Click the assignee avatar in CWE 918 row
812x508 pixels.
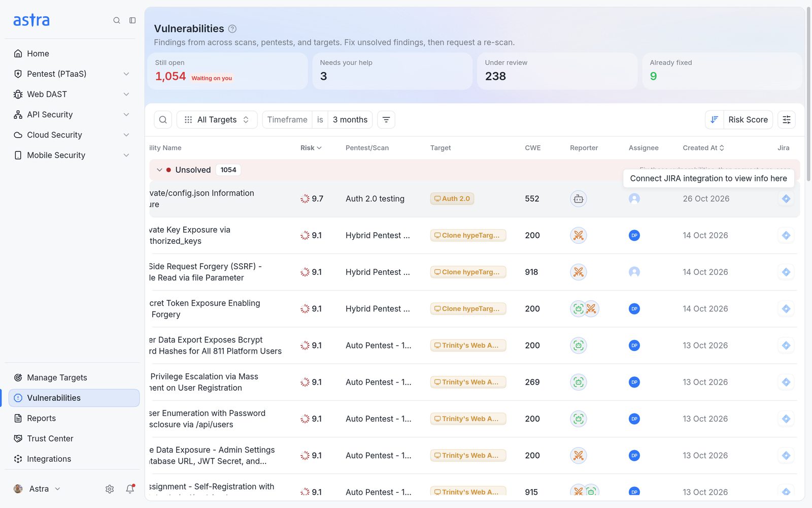pyautogui.click(x=634, y=272)
